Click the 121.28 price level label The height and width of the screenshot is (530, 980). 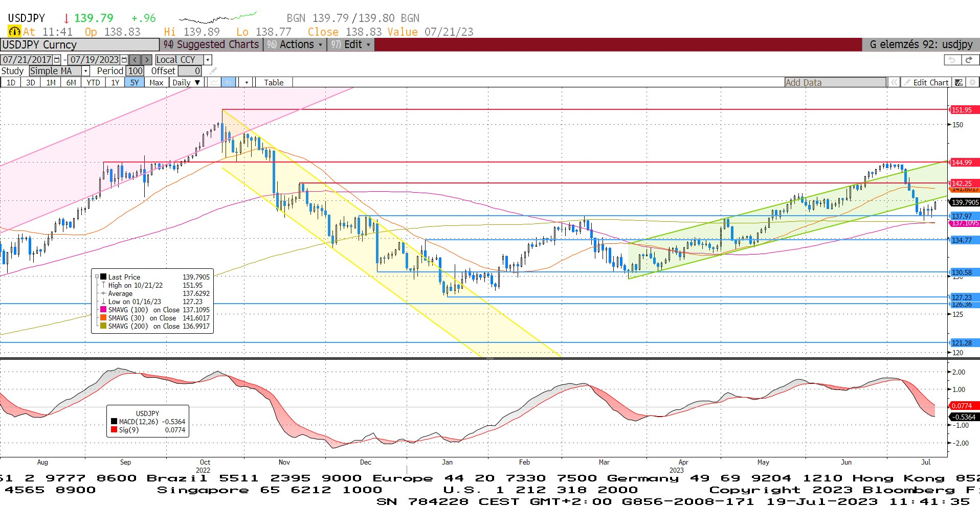click(964, 343)
